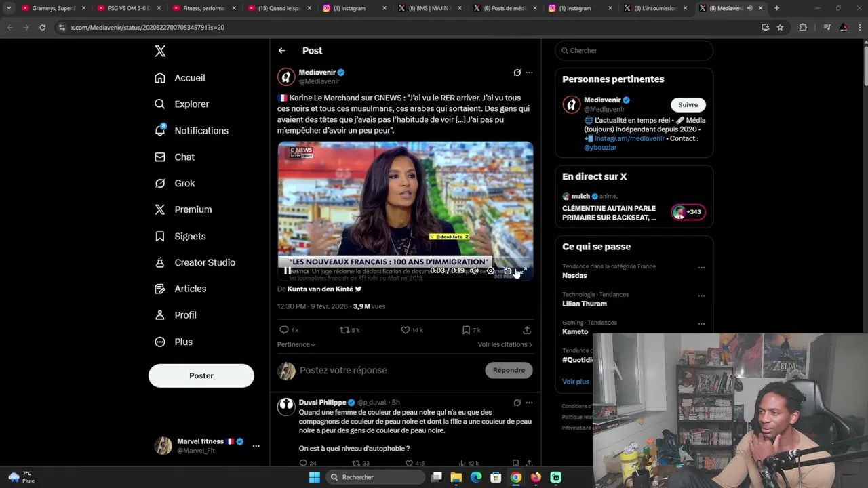
Task: Click the Répondre button
Action: (x=509, y=370)
